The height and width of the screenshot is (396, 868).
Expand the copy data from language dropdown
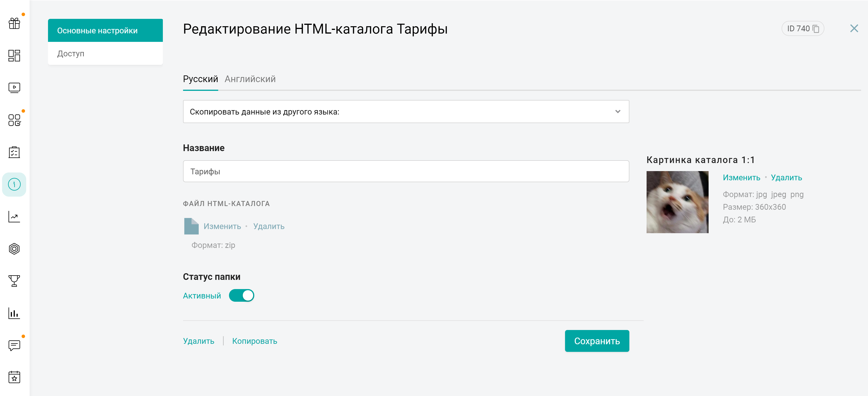406,112
